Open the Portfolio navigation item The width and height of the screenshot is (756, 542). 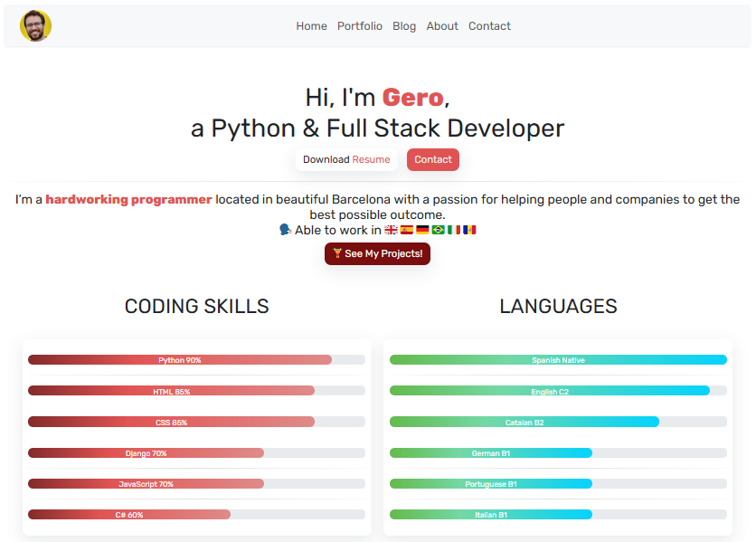(360, 26)
